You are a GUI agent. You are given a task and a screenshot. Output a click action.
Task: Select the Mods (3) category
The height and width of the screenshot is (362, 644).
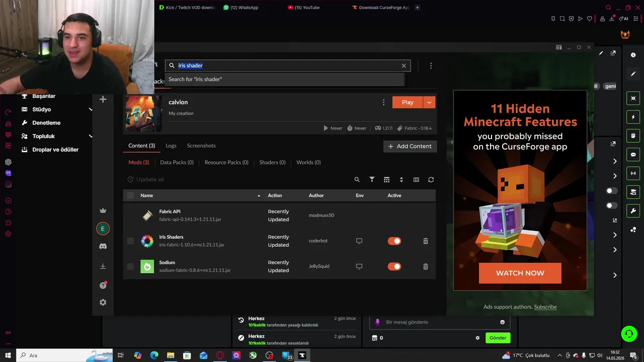139,162
